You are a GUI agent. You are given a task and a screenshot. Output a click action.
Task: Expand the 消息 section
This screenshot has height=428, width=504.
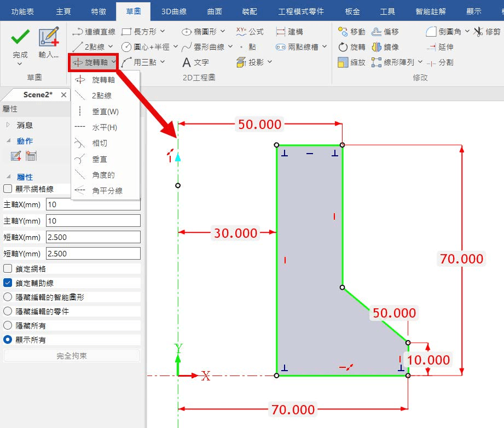pyautogui.click(x=8, y=125)
